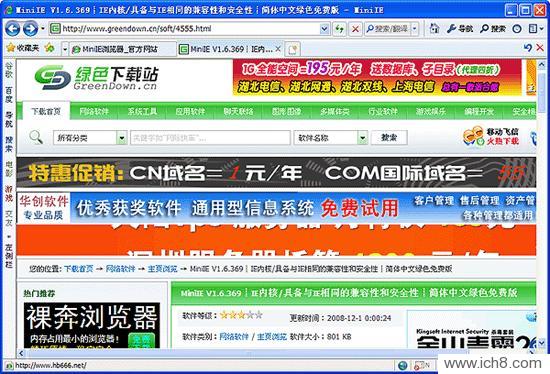Open the navigation history dropdown beside Forward
Image resolution: width=550 pixels, height=374 pixels.
[x=43, y=28]
